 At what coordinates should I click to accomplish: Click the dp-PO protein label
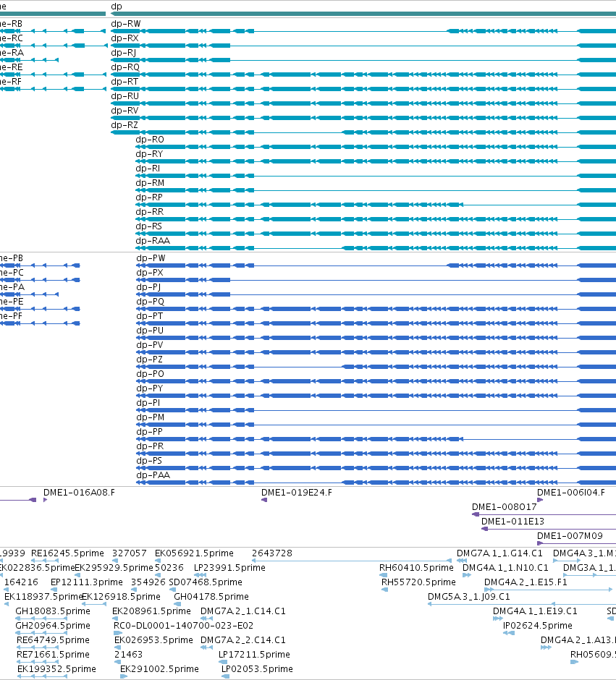click(x=151, y=373)
